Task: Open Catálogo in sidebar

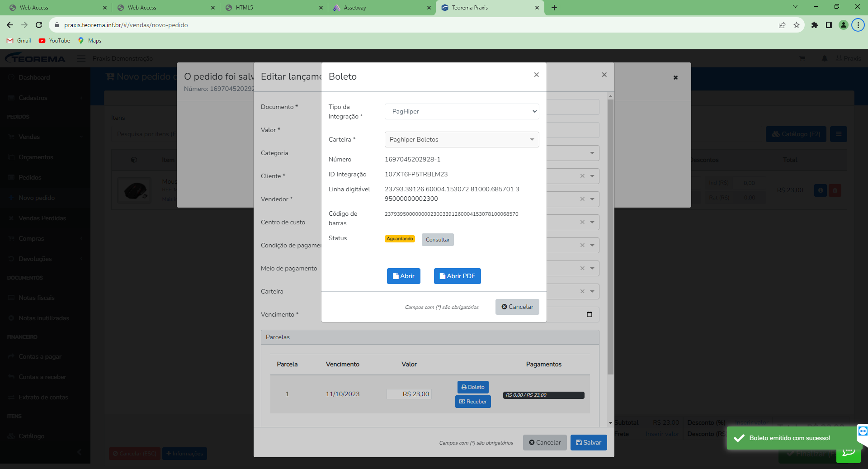Action: [x=32, y=436]
